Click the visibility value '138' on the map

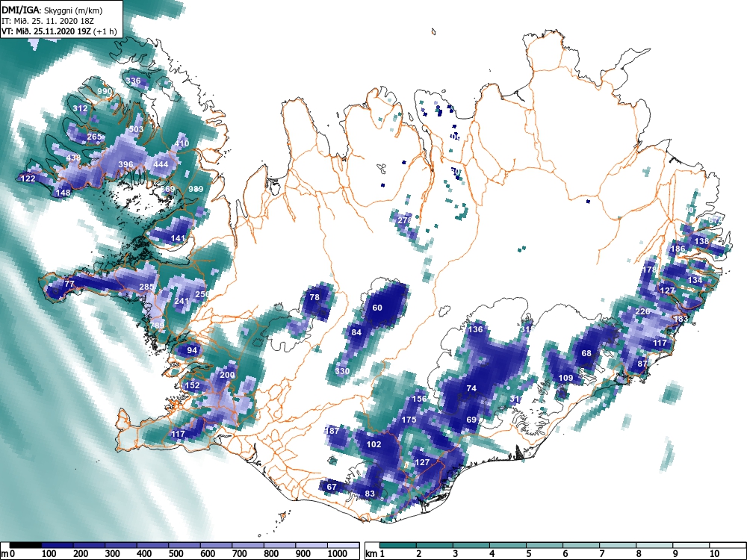point(701,241)
